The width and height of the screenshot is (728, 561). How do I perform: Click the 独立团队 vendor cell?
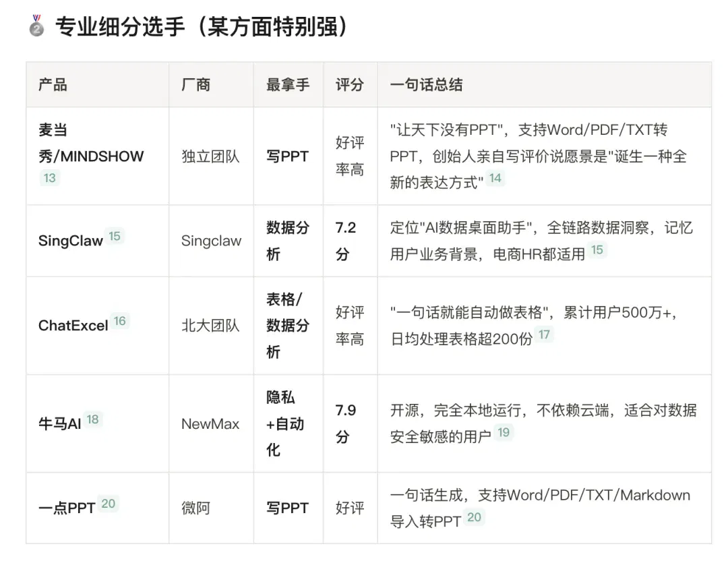(210, 156)
